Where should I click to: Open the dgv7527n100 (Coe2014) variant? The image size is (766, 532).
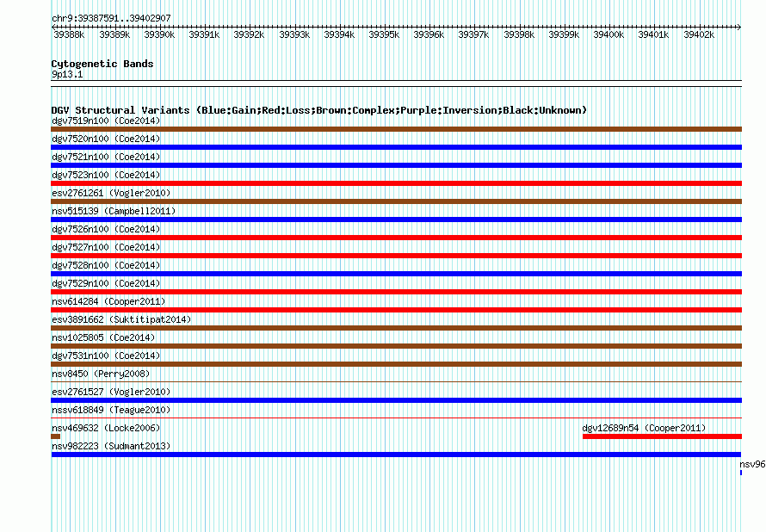[106, 247]
